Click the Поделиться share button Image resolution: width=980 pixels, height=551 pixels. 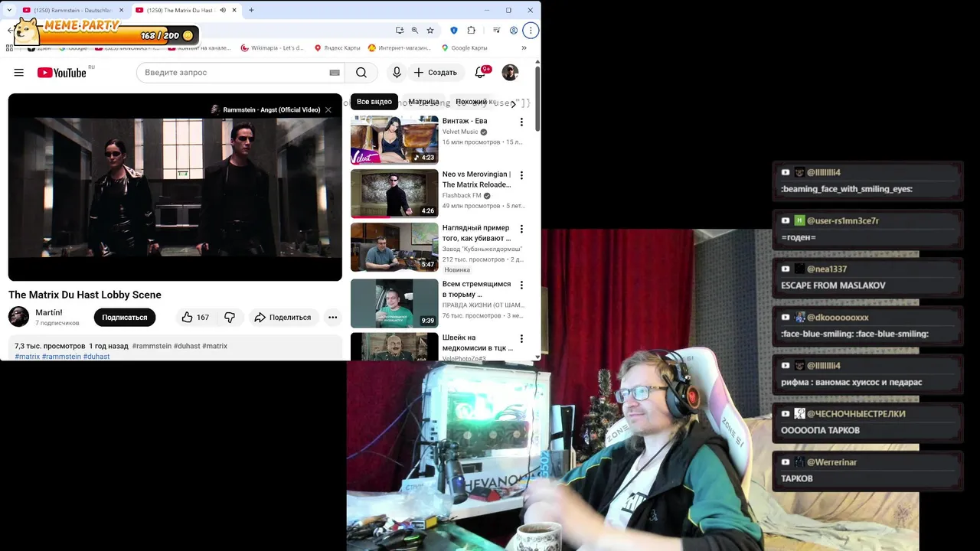pyautogui.click(x=283, y=317)
